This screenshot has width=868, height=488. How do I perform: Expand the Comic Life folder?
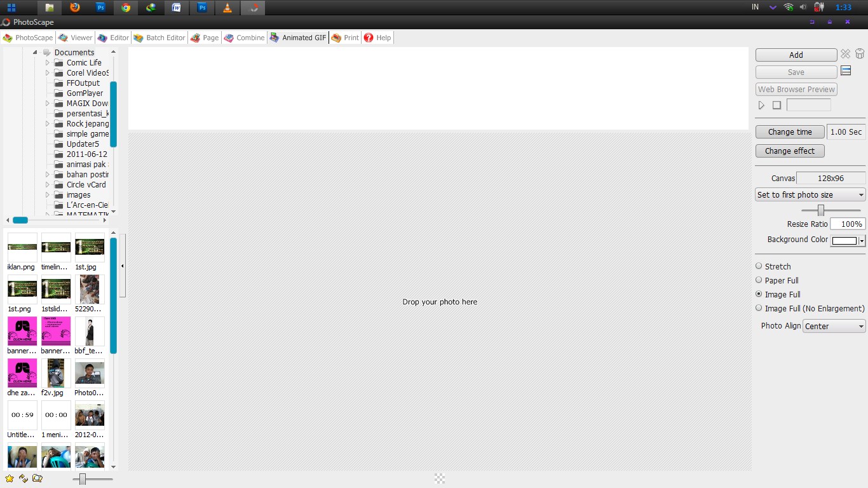click(x=47, y=62)
